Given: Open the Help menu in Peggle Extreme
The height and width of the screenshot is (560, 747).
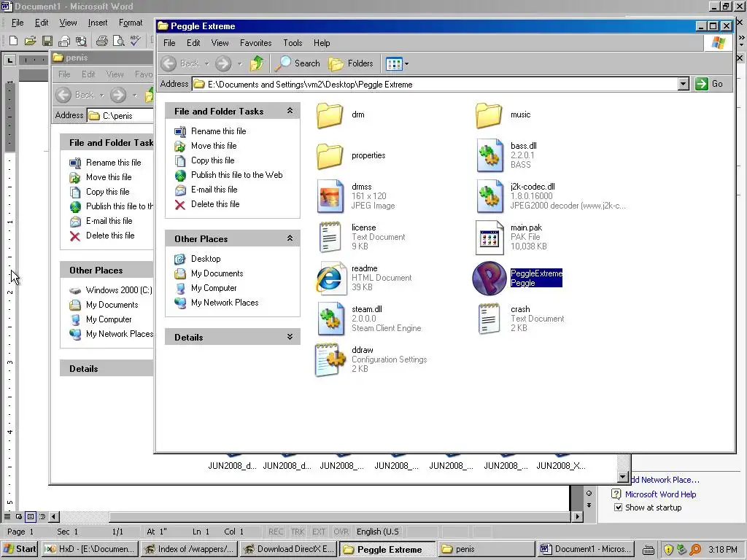Looking at the screenshot, I should (x=322, y=43).
